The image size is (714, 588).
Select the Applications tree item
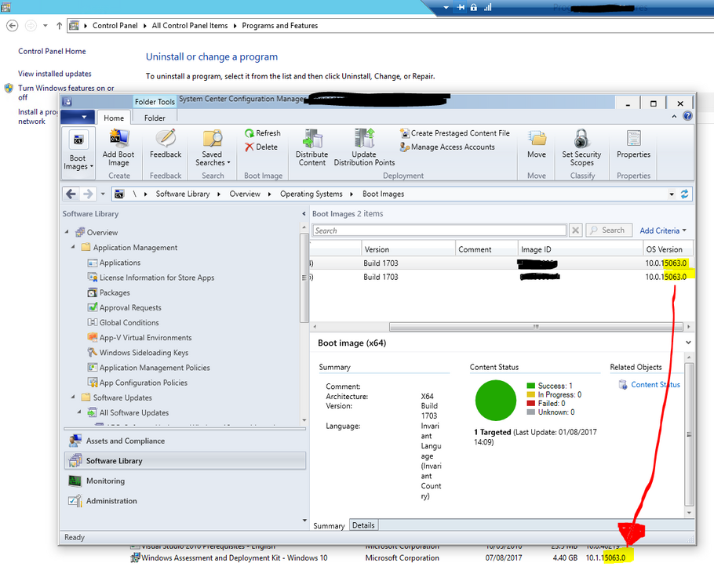point(120,263)
